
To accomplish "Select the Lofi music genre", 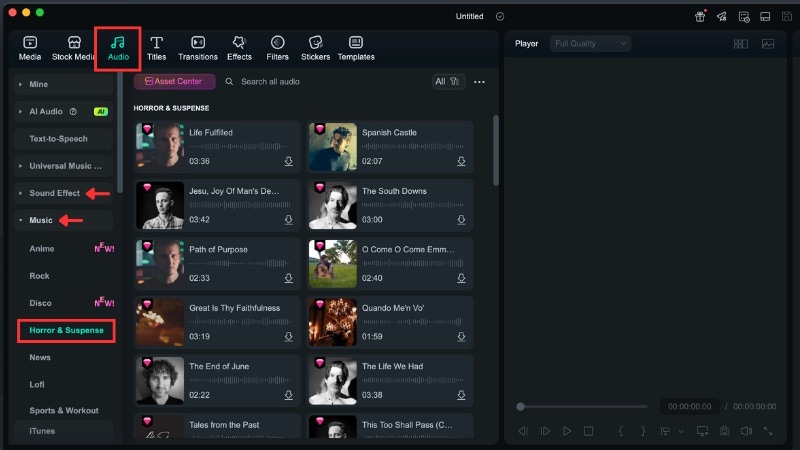I will coord(37,384).
